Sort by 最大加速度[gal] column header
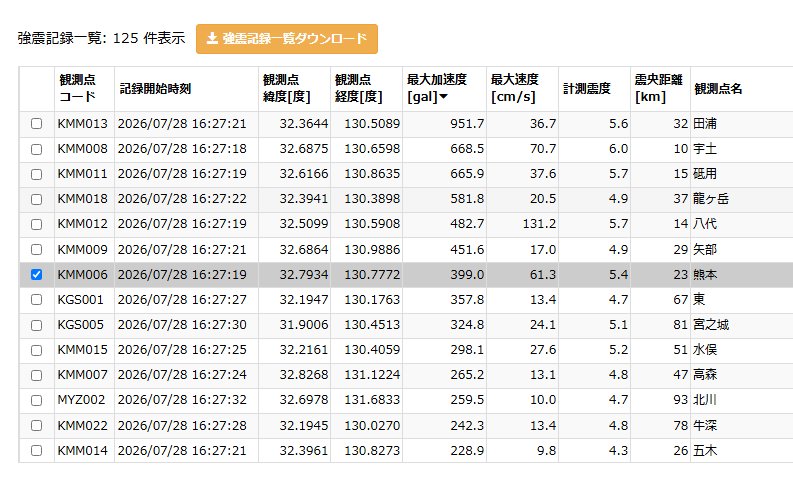Image resolution: width=793 pixels, height=493 pixels. click(x=444, y=88)
